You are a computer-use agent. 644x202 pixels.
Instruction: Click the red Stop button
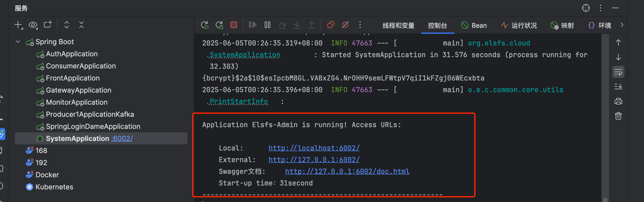(x=234, y=25)
